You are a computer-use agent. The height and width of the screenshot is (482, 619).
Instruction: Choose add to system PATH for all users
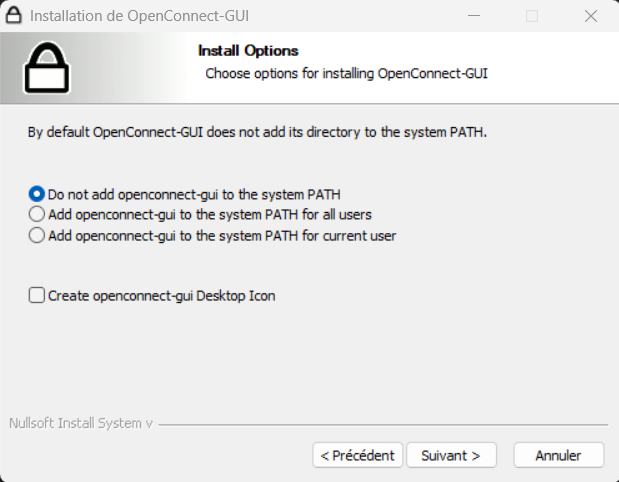click(x=37, y=214)
